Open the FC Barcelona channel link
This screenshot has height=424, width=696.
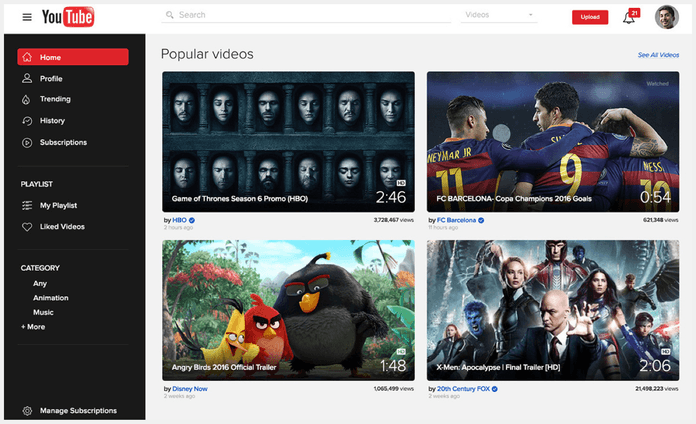point(456,220)
